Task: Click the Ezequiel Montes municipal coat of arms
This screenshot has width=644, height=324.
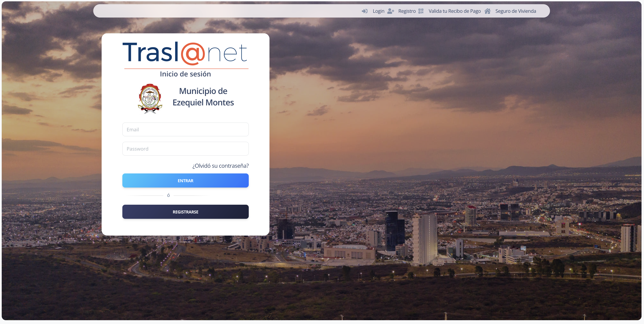Action: pyautogui.click(x=150, y=98)
